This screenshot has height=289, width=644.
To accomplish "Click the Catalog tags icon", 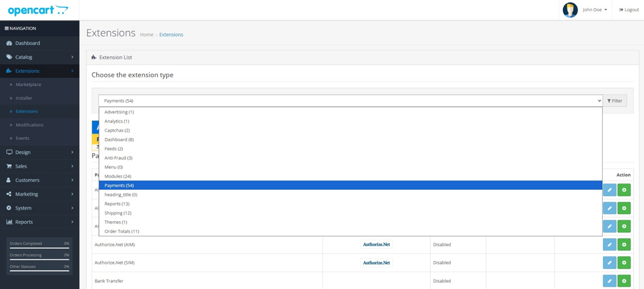I will tap(9, 57).
